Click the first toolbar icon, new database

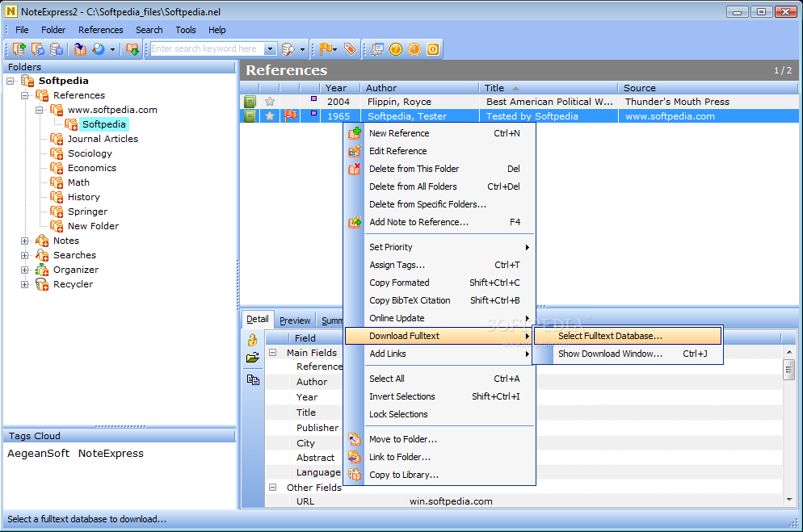(x=19, y=49)
